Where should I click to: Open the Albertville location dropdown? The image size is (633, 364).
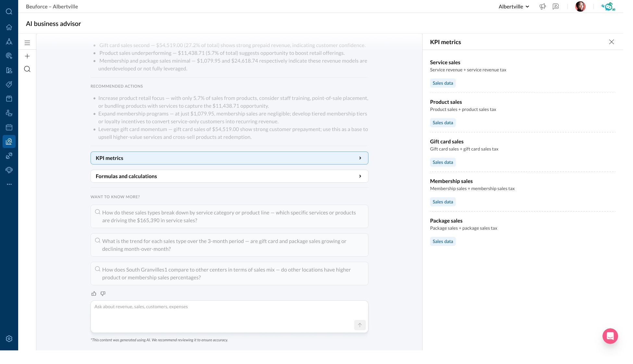[514, 6]
